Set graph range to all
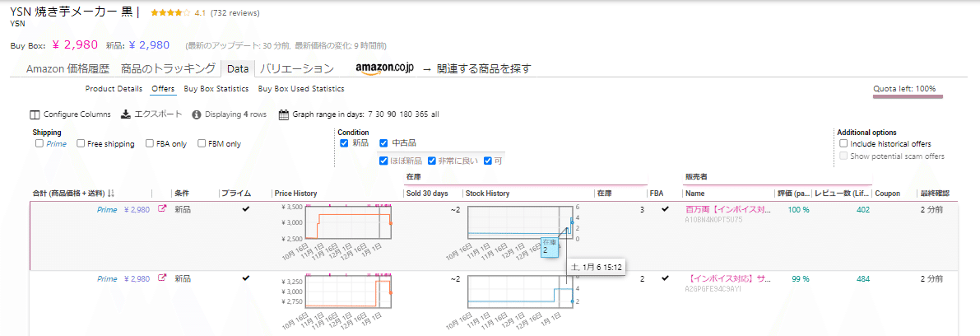The height and width of the screenshot is (336, 980). pos(435,114)
